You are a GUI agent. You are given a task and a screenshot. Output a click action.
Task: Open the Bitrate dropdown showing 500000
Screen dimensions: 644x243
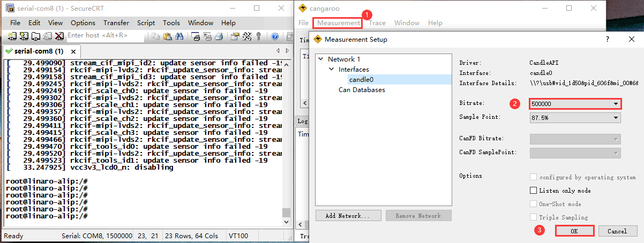pos(616,104)
